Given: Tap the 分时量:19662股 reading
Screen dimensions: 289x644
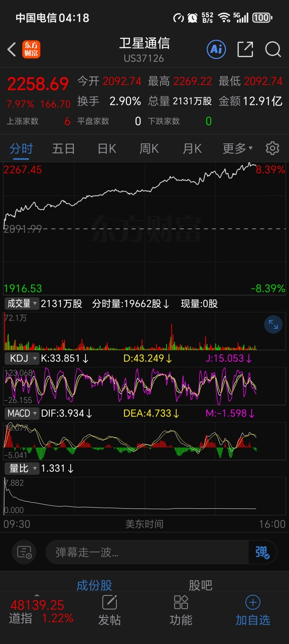Looking at the screenshot, I should pyautogui.click(x=131, y=304).
